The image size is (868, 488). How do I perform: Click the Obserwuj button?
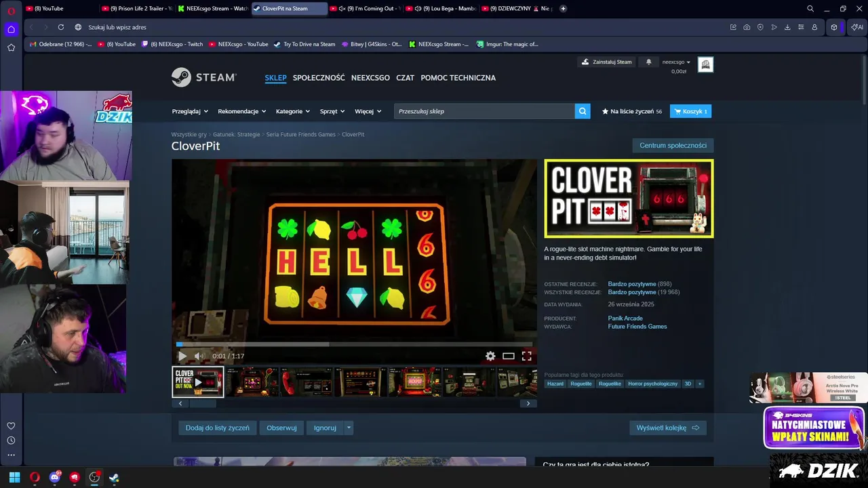pos(281,428)
